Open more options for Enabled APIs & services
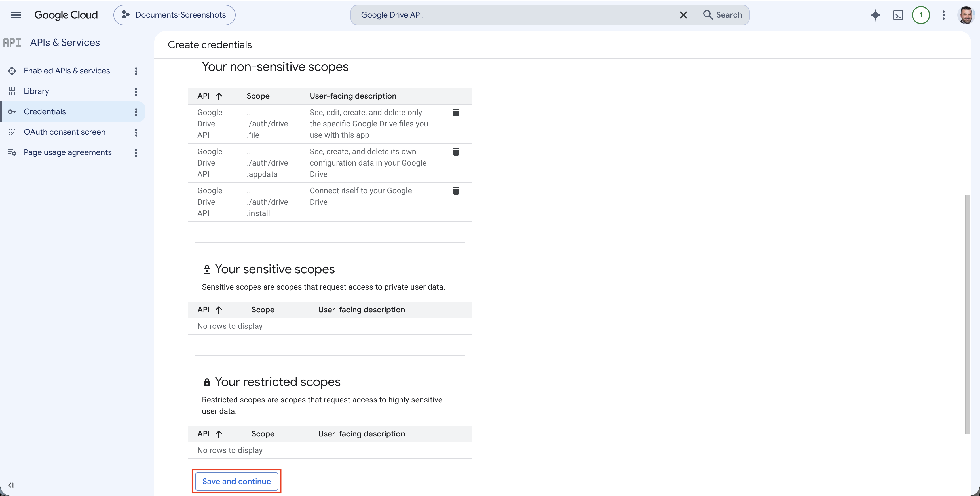 [x=136, y=71]
